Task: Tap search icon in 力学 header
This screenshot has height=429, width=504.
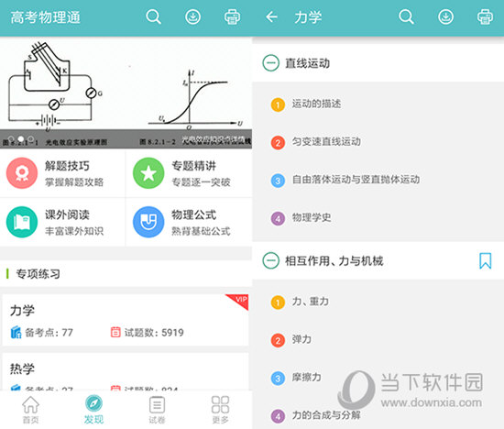Action: coord(406,16)
